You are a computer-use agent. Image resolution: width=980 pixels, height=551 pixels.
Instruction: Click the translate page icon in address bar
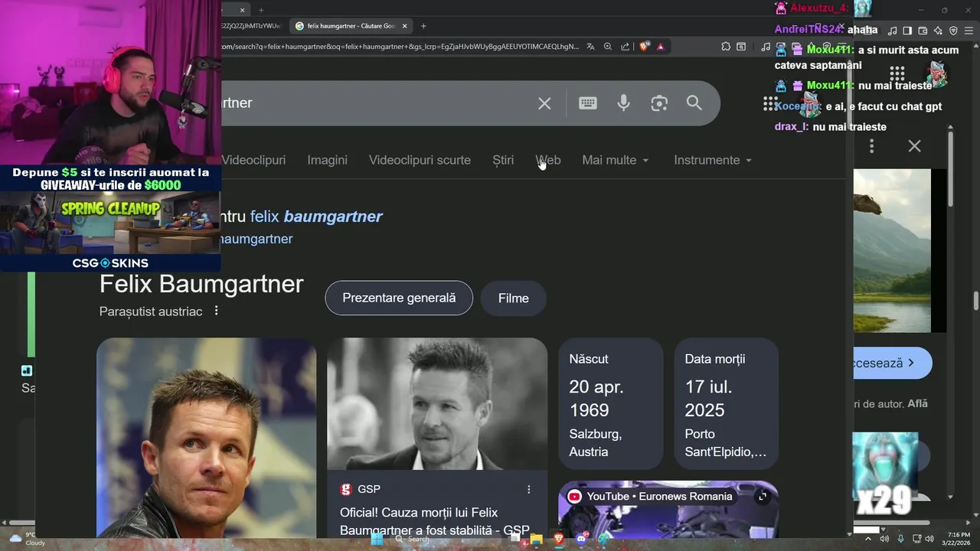(590, 47)
